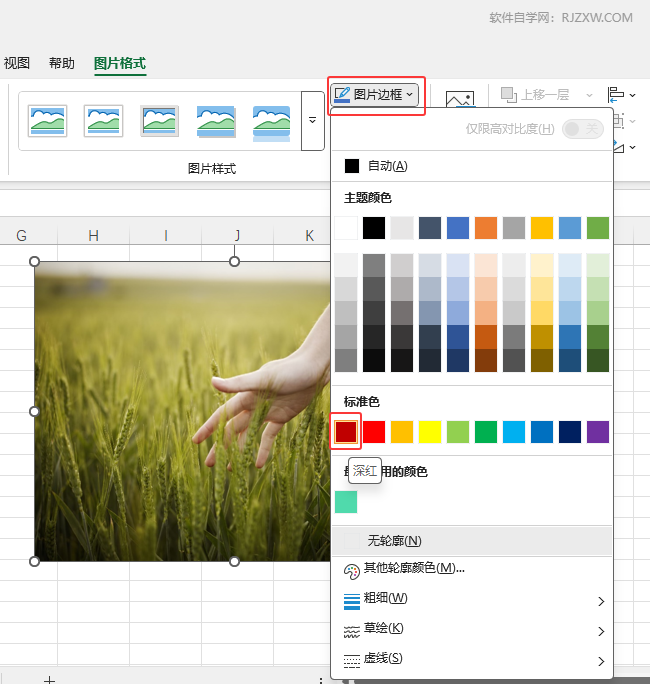Choose the third picture style with gray frame
Image resolution: width=650 pixels, height=684 pixels.
point(159,121)
